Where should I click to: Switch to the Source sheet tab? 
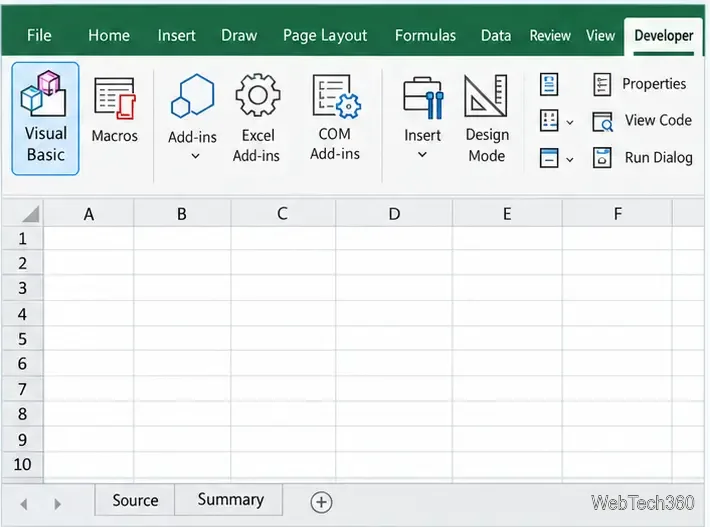(135, 500)
